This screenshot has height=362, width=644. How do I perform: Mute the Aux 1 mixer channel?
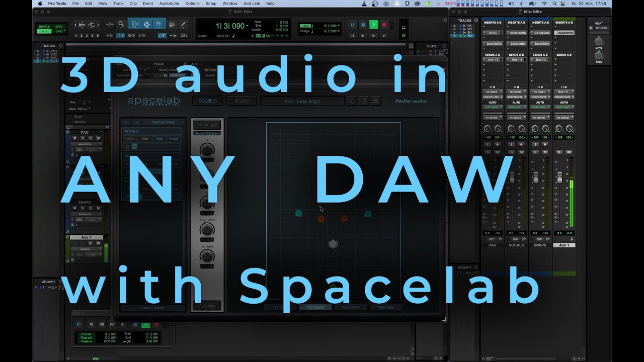569,152
